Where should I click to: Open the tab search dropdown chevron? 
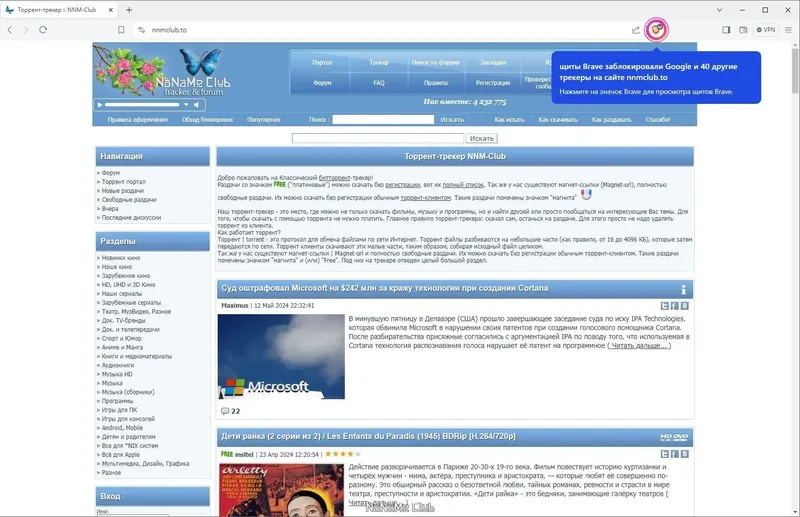[x=719, y=10]
